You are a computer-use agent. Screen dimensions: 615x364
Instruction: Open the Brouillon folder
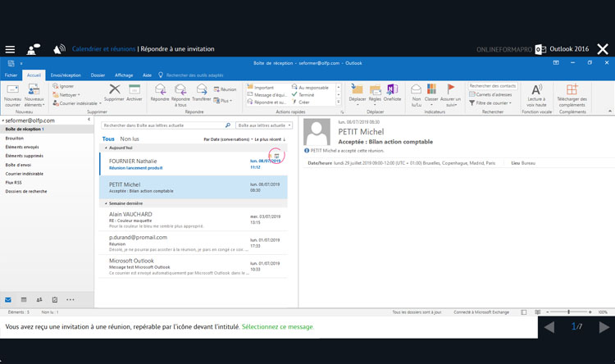[x=15, y=138]
